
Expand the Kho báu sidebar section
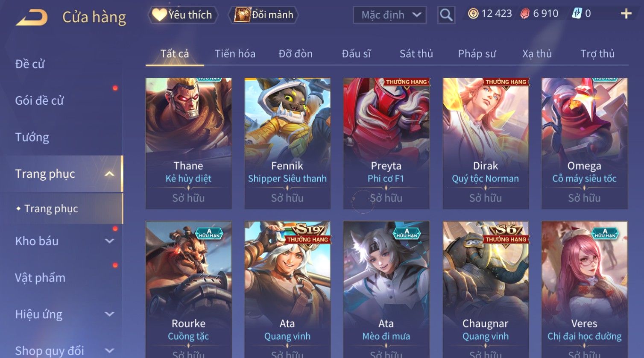pyautogui.click(x=110, y=241)
